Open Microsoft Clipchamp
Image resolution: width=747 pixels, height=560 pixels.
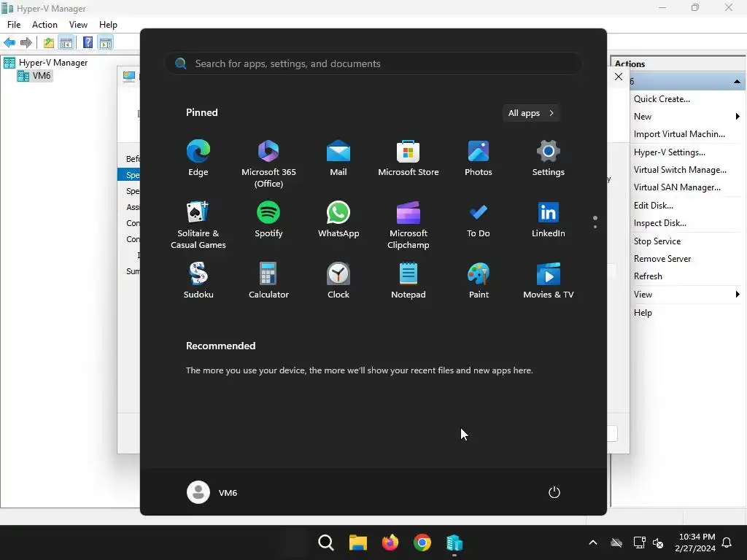pyautogui.click(x=409, y=225)
